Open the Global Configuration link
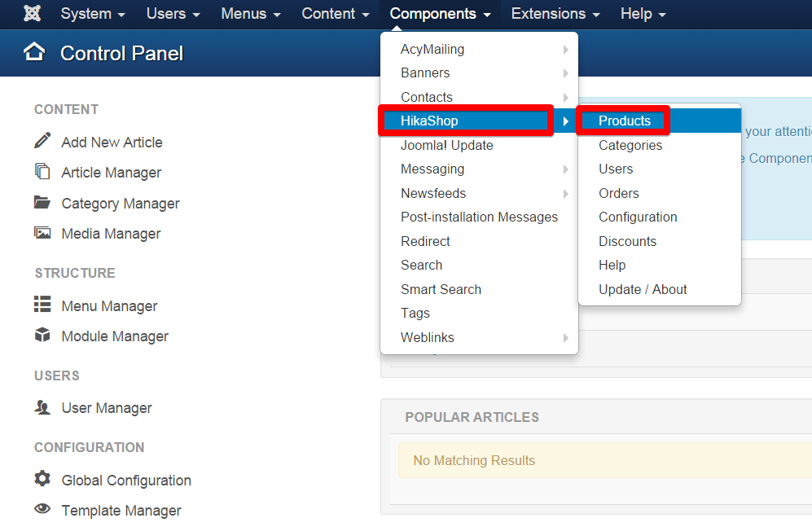The height and width of the screenshot is (527, 812). point(126,481)
